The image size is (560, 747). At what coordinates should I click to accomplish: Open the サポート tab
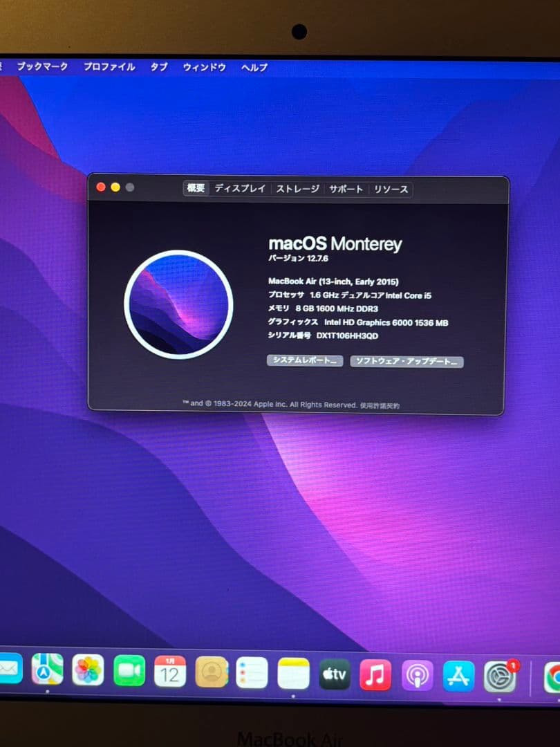click(x=346, y=187)
